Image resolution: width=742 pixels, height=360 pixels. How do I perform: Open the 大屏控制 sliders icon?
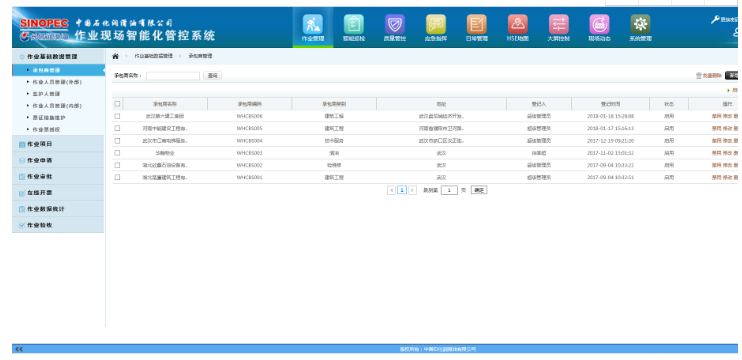pyautogui.click(x=558, y=24)
